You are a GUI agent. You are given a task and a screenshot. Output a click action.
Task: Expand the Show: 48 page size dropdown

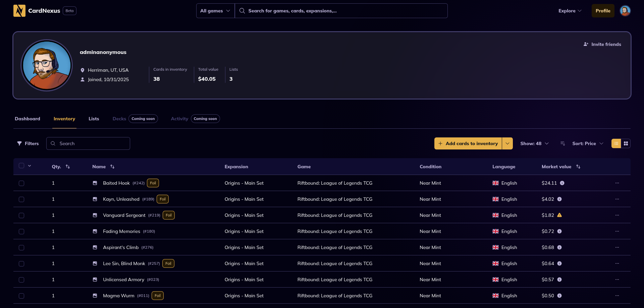pos(534,143)
